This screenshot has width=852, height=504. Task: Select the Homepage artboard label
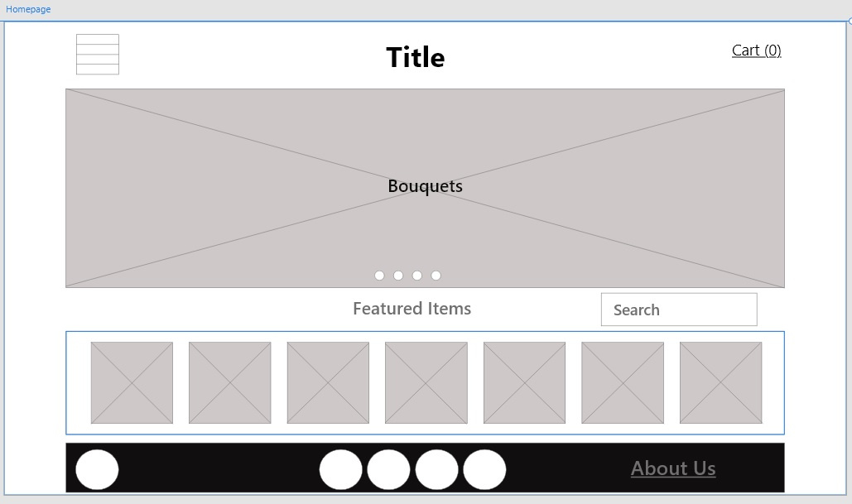(x=28, y=9)
